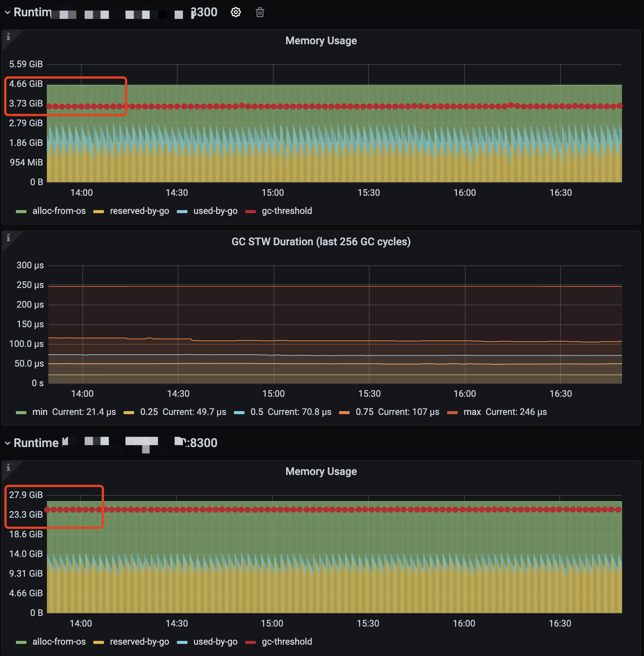The width and height of the screenshot is (644, 656).
Task: Collapse the second Runtime row chevron
Action: tap(7, 443)
